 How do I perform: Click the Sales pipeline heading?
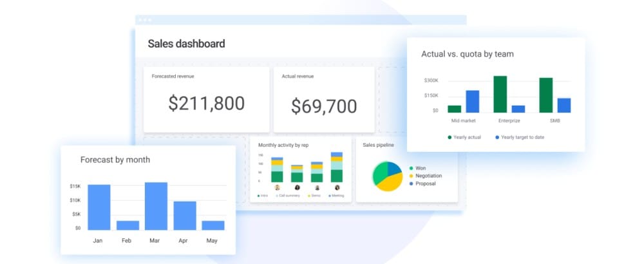(x=378, y=145)
